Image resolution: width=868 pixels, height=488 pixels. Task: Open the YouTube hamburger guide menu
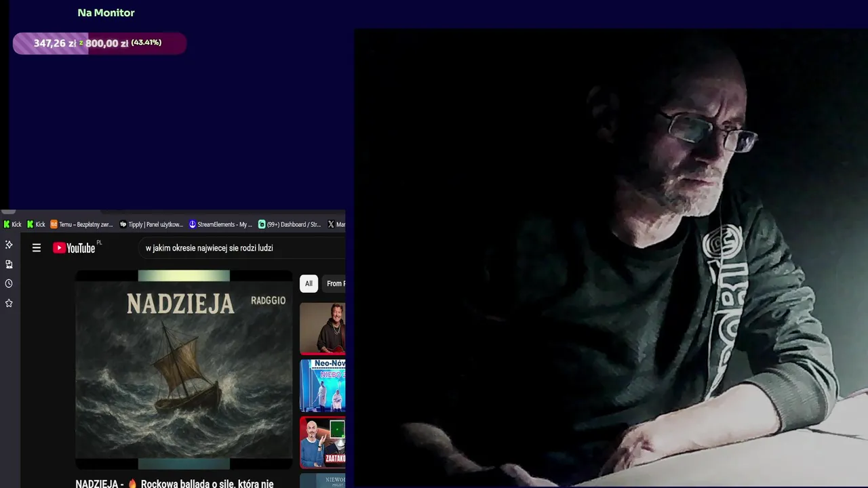click(37, 248)
